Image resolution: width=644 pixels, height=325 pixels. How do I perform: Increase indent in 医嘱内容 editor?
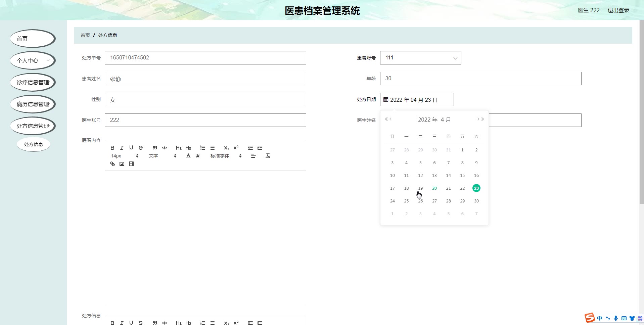click(260, 148)
